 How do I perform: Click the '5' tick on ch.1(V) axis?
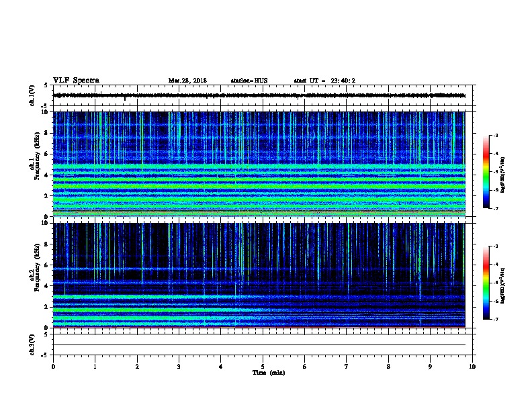[x=46, y=85]
